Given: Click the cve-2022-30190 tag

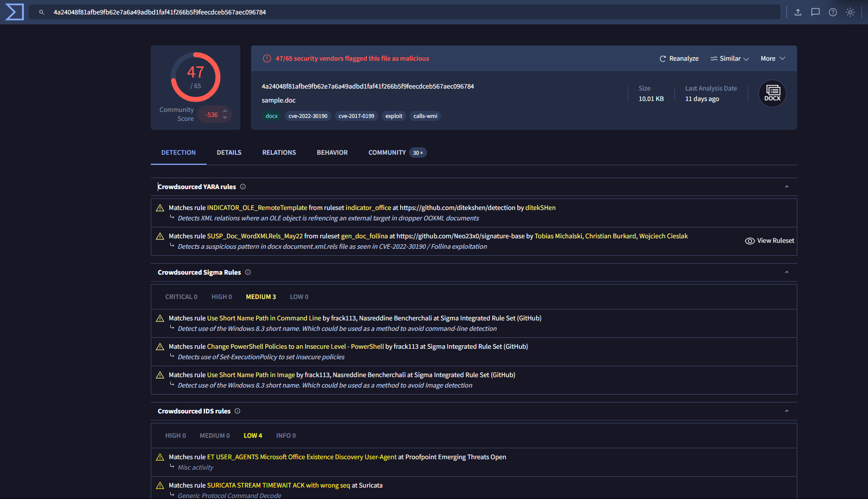Looking at the screenshot, I should (x=308, y=116).
